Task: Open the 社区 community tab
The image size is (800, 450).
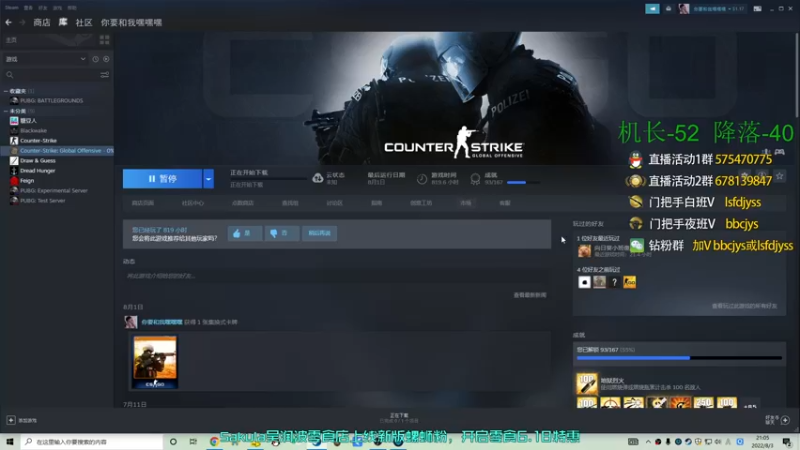Action: tap(84, 22)
